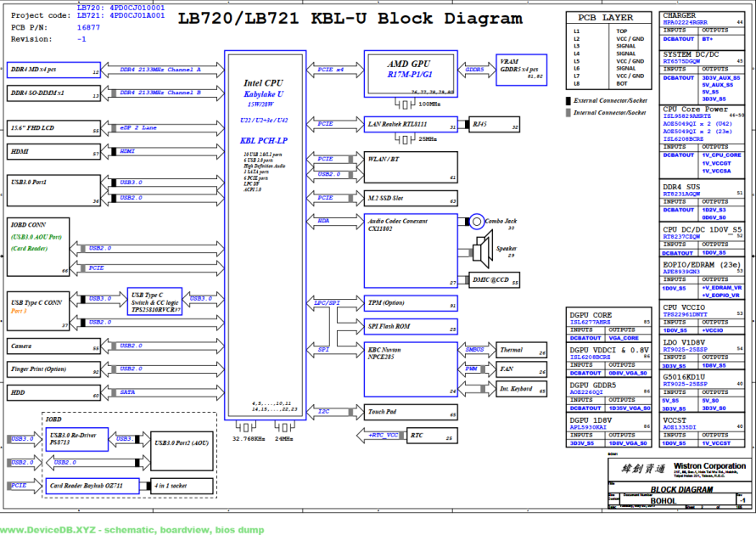The image size is (756, 535).
Task: Select the M.2 SSD Slot block
Action: [411, 198]
